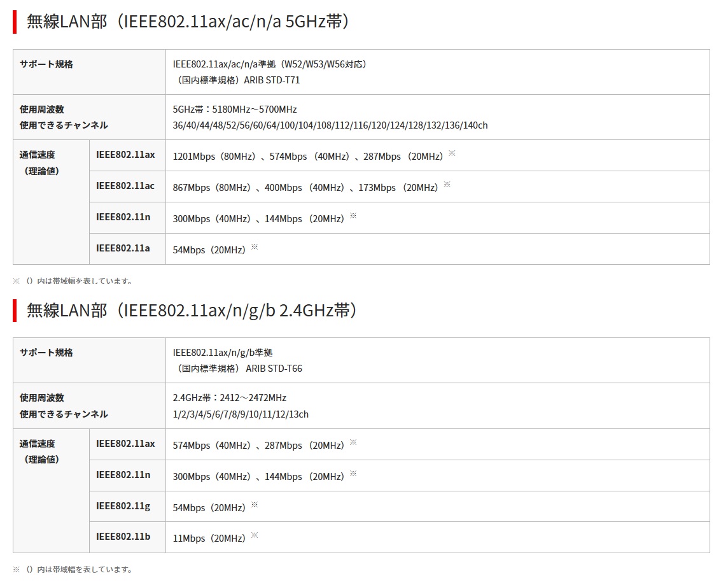The height and width of the screenshot is (585, 728).
Task: Click the ※ mark in the IEEE802.11a row
Action: (x=255, y=247)
